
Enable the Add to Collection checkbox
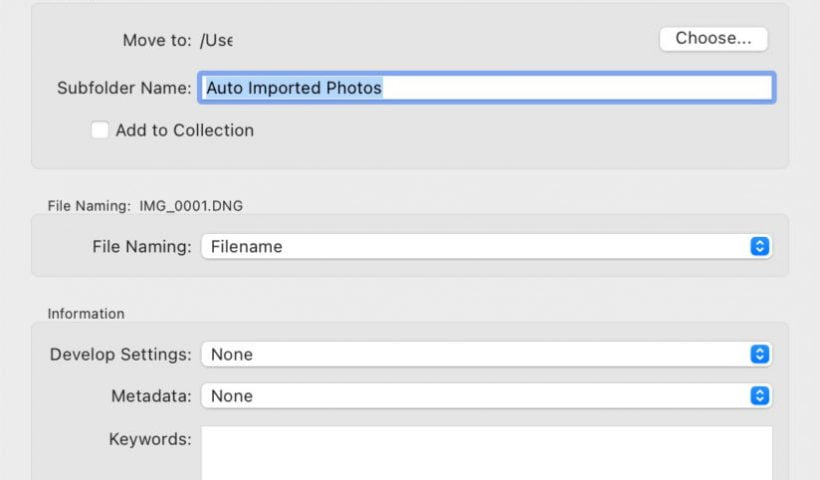100,130
